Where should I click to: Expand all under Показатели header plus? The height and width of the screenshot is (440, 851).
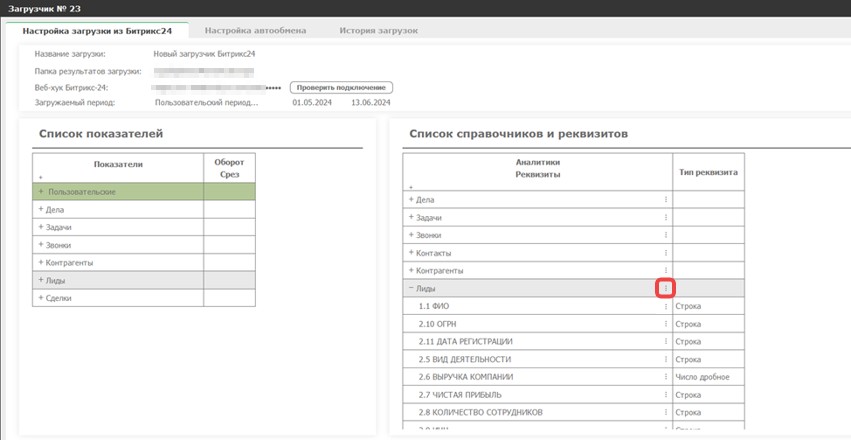[40, 177]
